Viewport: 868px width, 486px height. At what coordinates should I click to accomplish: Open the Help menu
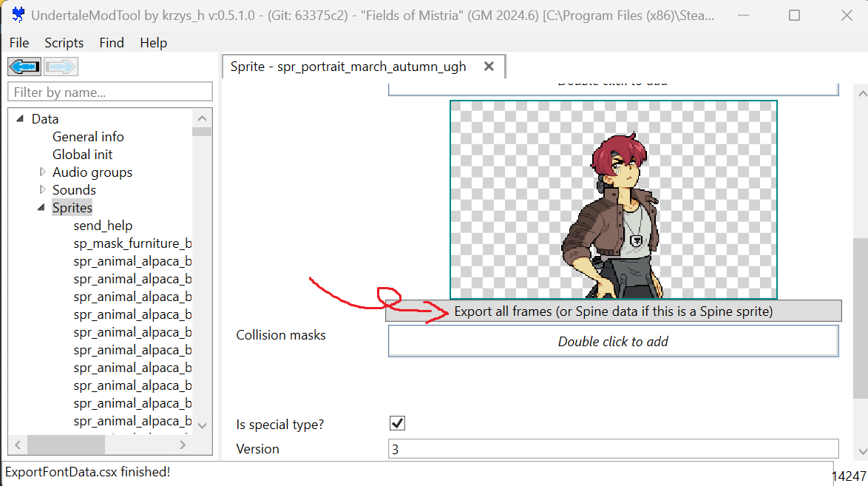pos(153,43)
